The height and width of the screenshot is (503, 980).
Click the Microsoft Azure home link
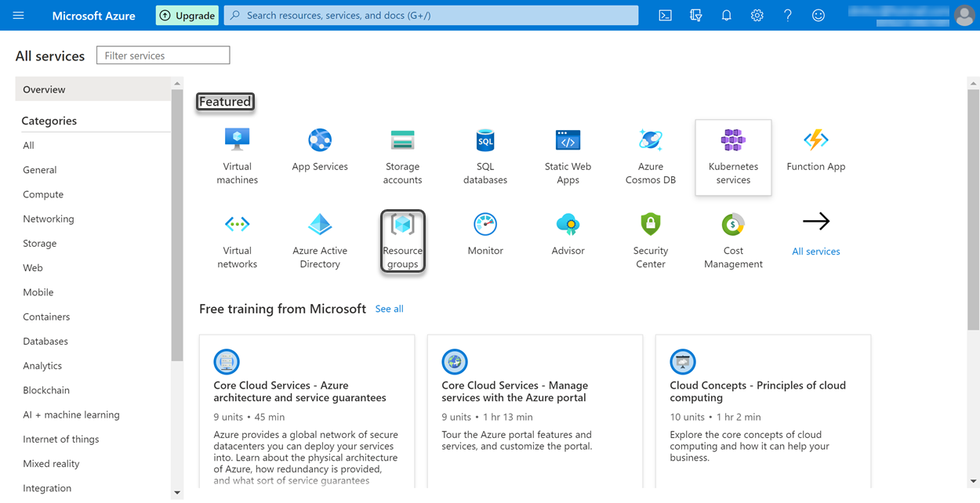93,16
